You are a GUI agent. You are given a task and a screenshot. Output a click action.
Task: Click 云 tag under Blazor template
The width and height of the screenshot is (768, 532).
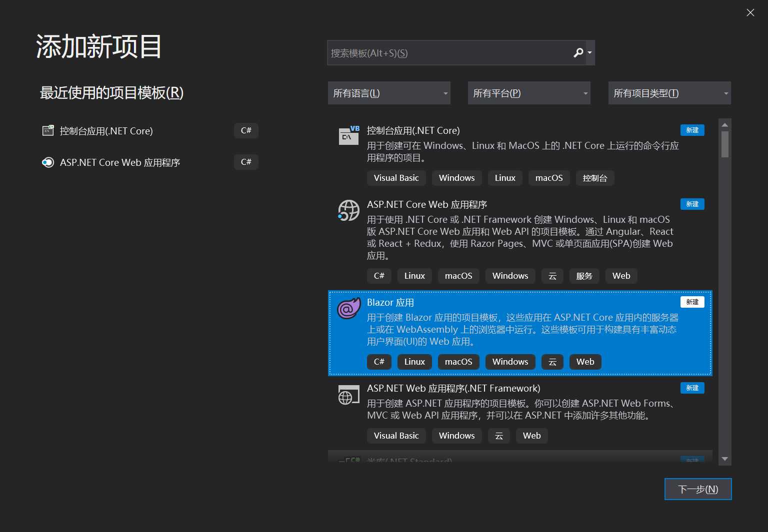(x=552, y=362)
